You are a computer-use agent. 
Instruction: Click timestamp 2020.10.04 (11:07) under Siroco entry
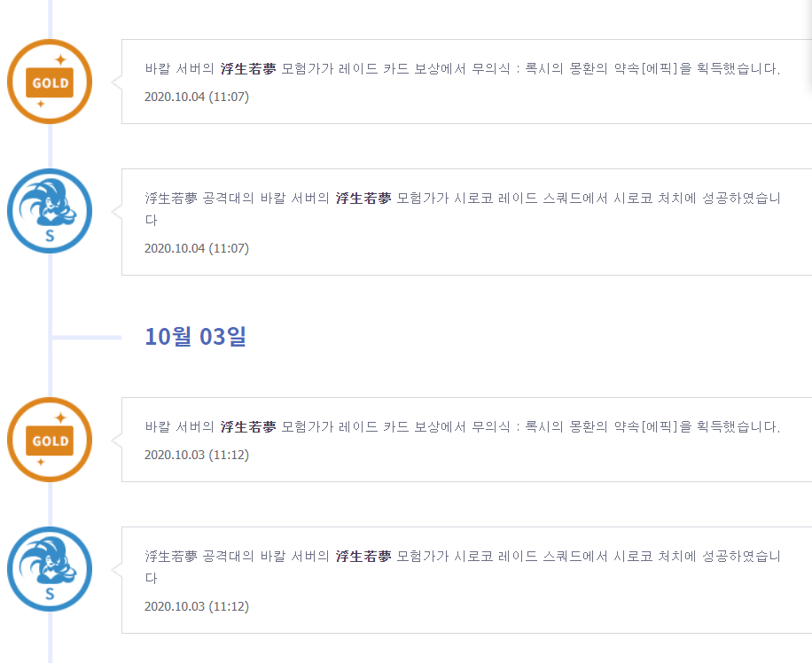tap(197, 248)
